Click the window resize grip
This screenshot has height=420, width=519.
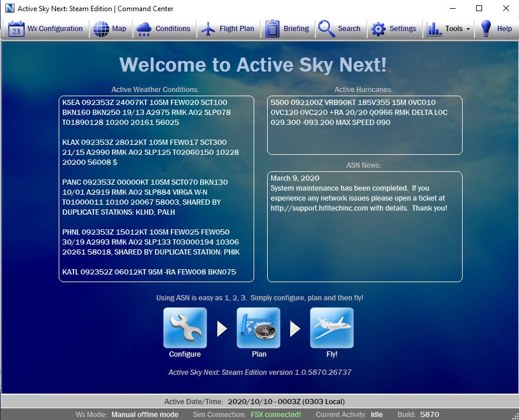(x=515, y=416)
